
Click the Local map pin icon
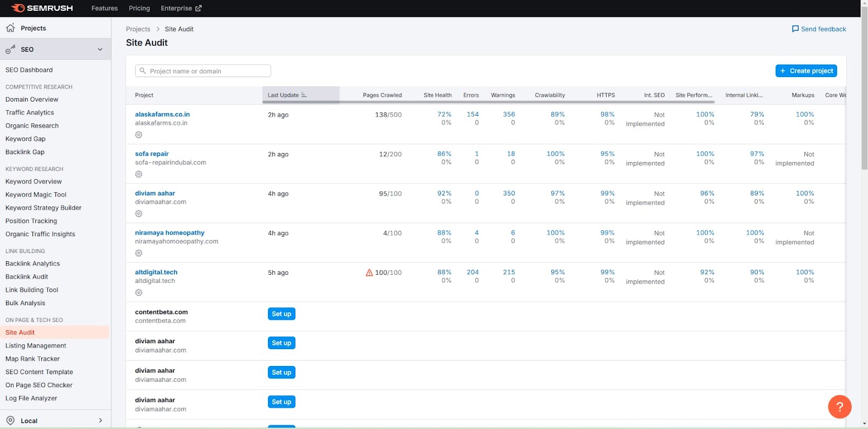(x=10, y=420)
